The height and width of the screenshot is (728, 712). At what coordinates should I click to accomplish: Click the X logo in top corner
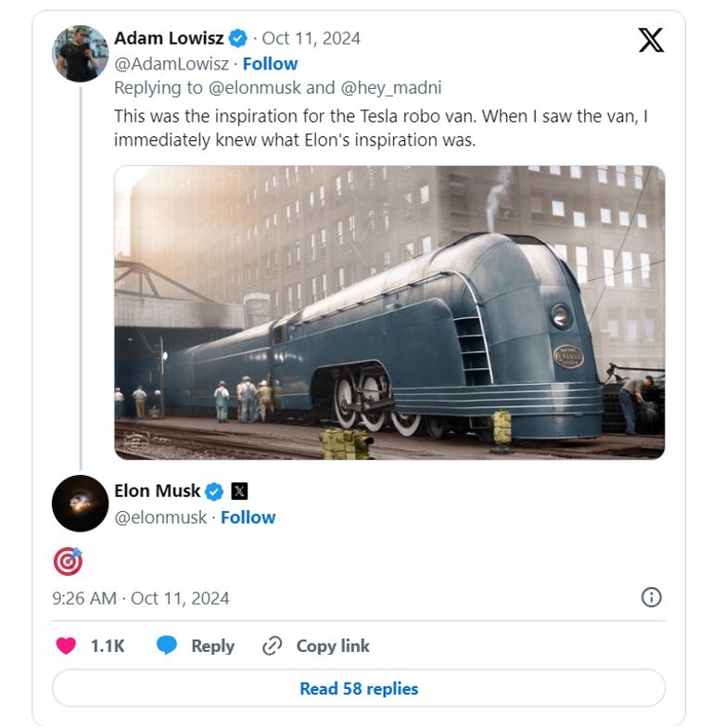(x=651, y=41)
